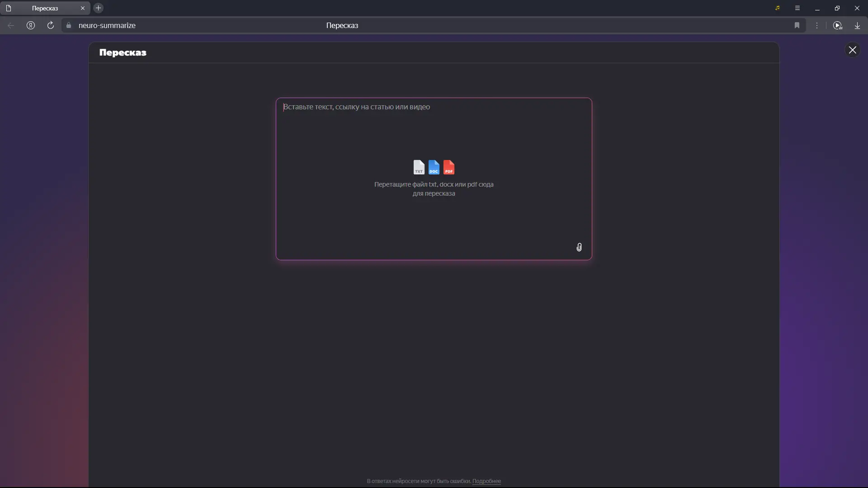Click the paperclip attach file icon

click(x=579, y=247)
